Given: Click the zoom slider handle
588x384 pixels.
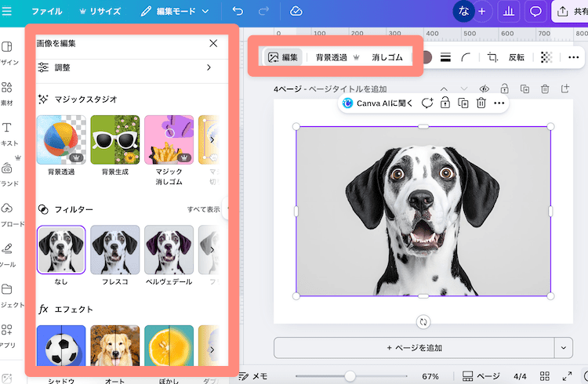Looking at the screenshot, I should point(350,376).
